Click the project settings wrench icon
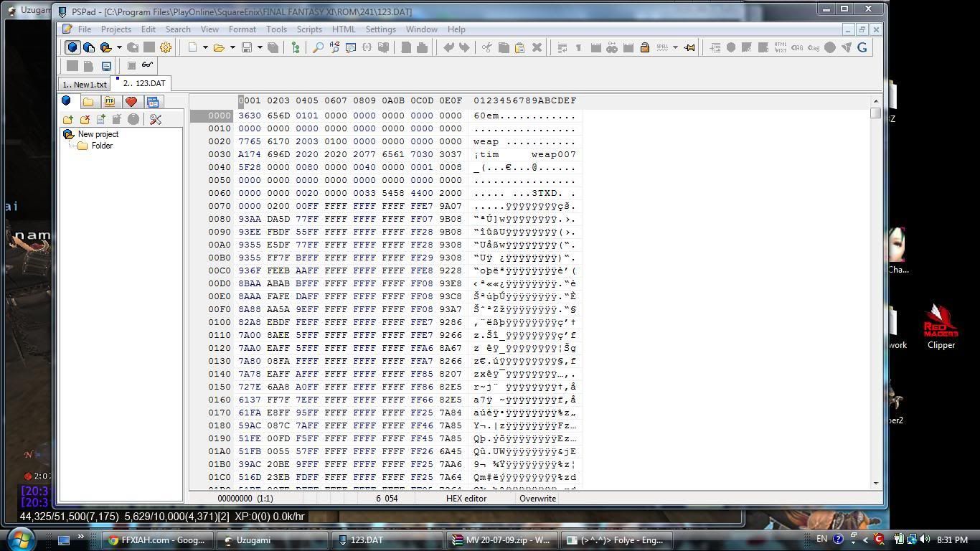Screen dimensions: 980x551 155,119
